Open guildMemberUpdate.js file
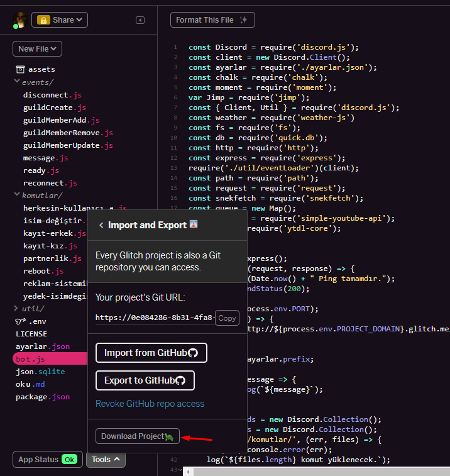The width and height of the screenshot is (450, 476). pos(68,145)
